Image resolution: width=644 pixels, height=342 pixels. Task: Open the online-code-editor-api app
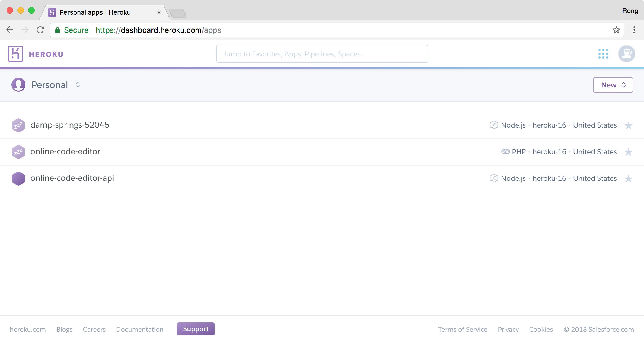tap(72, 178)
